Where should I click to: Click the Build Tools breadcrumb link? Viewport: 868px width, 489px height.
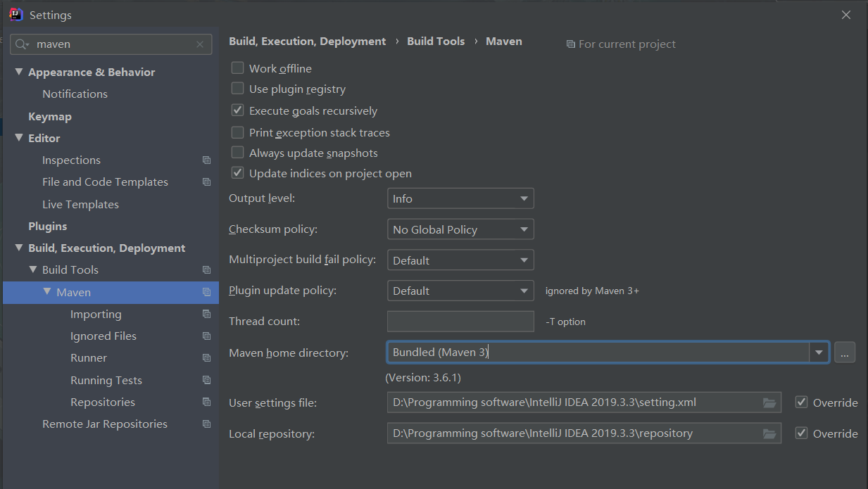pos(436,42)
